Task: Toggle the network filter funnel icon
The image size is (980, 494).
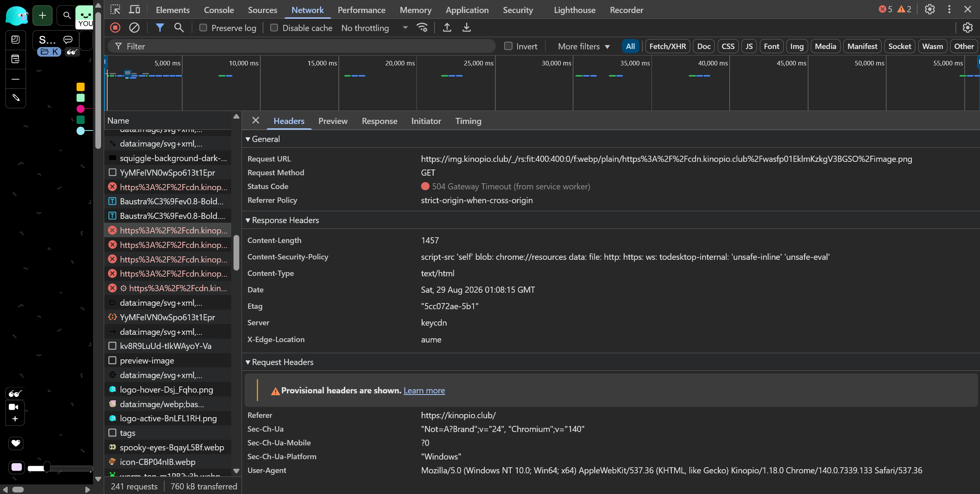Action: [x=160, y=28]
